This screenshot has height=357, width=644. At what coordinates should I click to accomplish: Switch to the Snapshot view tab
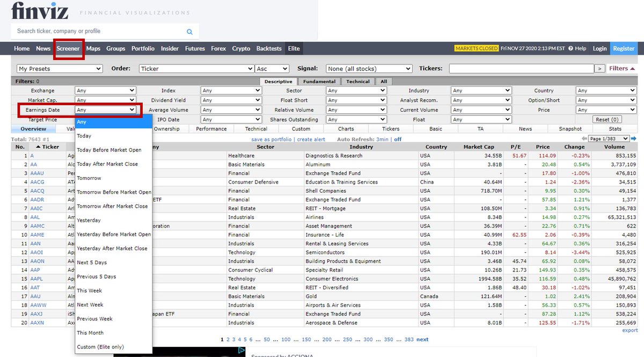pos(570,129)
